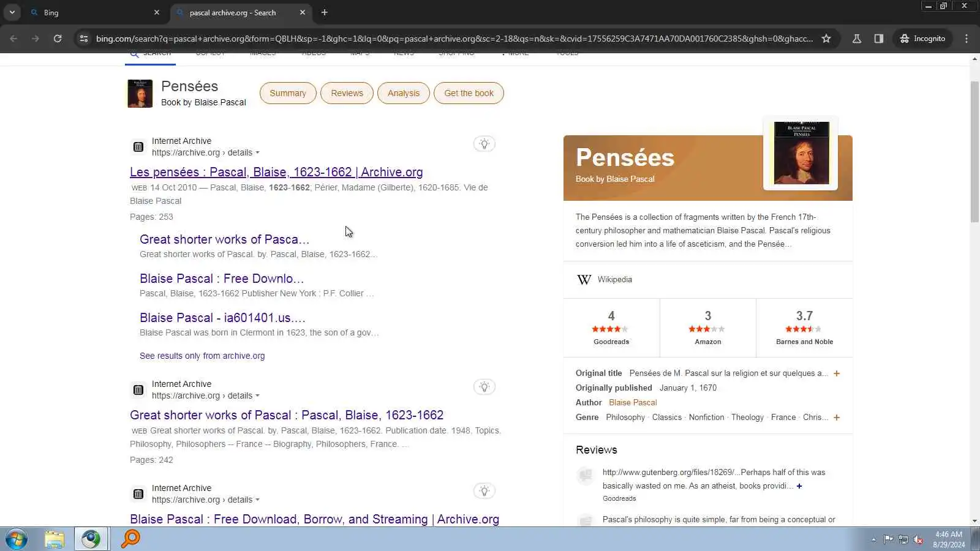Screen dimensions: 980x551
Task: Open the Chrome Labs flask icon
Action: click(x=857, y=39)
